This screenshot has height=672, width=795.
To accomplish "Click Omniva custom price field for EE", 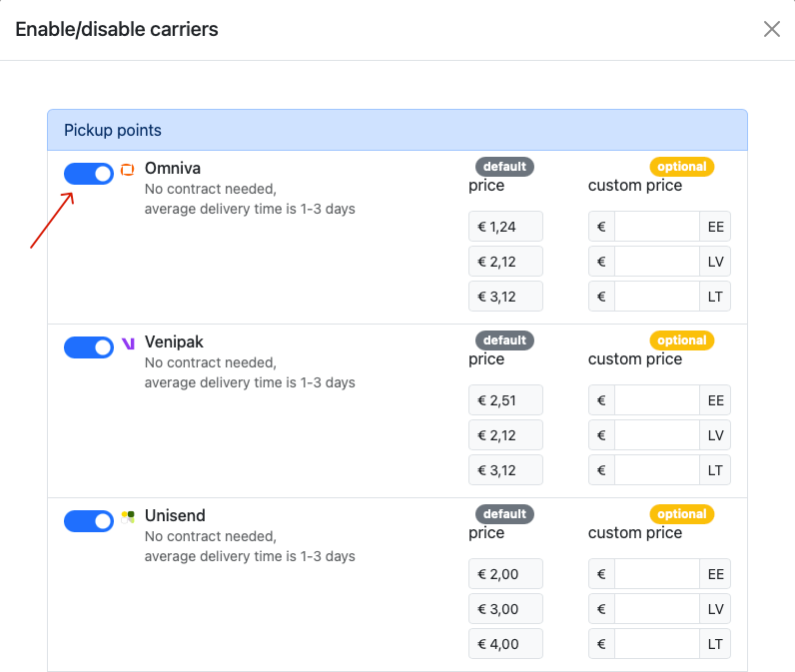I will pos(656,227).
